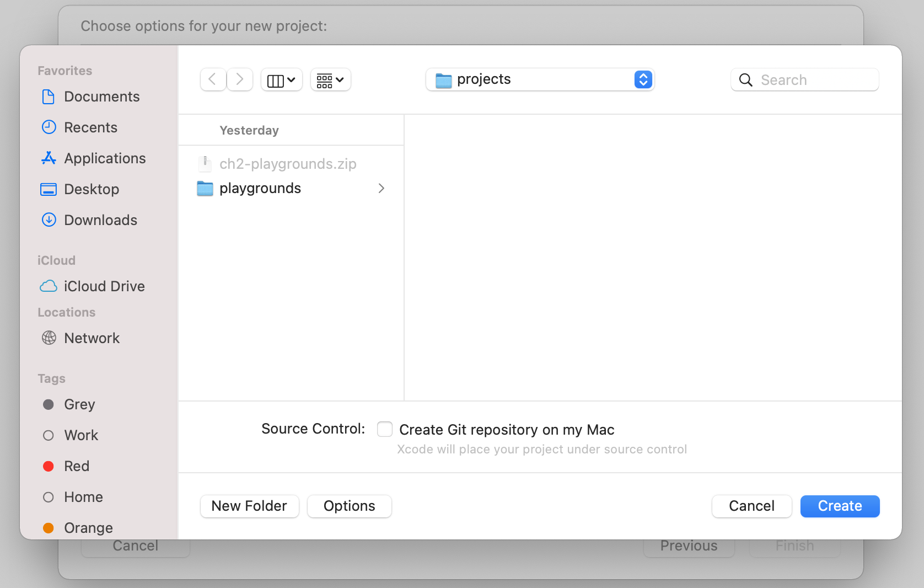This screenshot has height=588, width=924.
Task: Expand the playgrounds folder
Action: click(382, 188)
